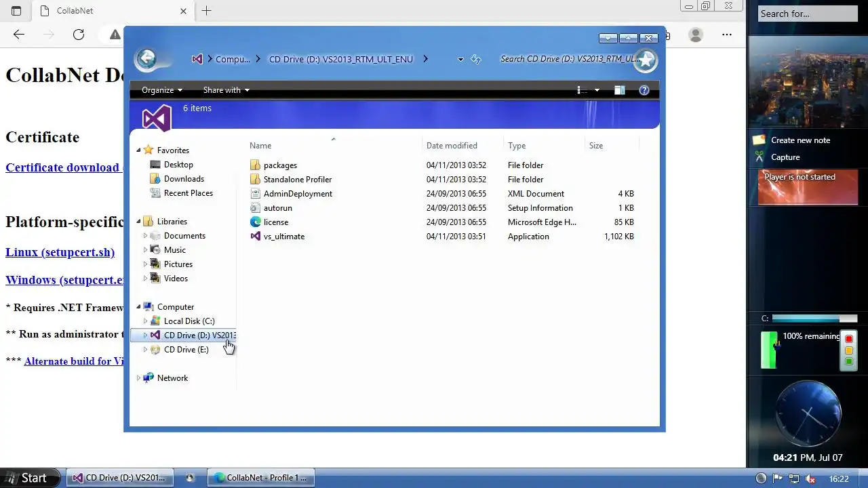Screen dimensions: 868x488
Task: Go back with the Explorer back arrow
Action: coord(147,59)
